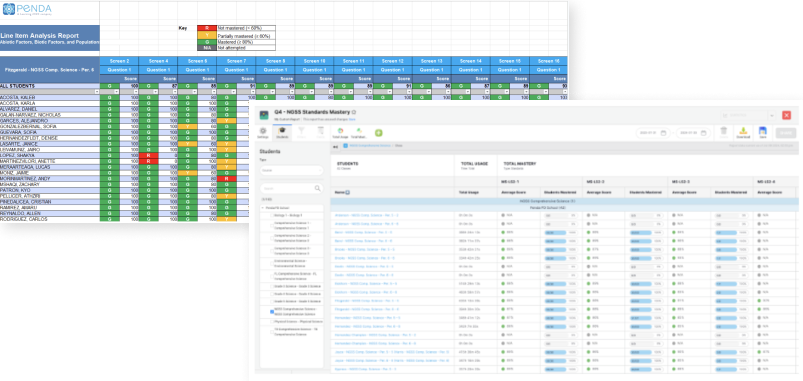The width and height of the screenshot is (803, 381).
Task: Check the TN Comprehensive Science checkbox
Action: [x=272, y=332]
